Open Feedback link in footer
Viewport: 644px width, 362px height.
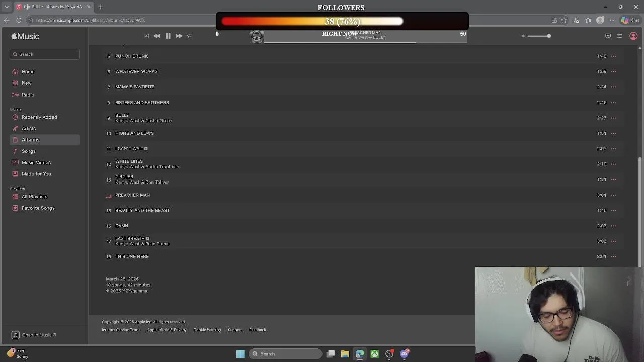[258, 330]
